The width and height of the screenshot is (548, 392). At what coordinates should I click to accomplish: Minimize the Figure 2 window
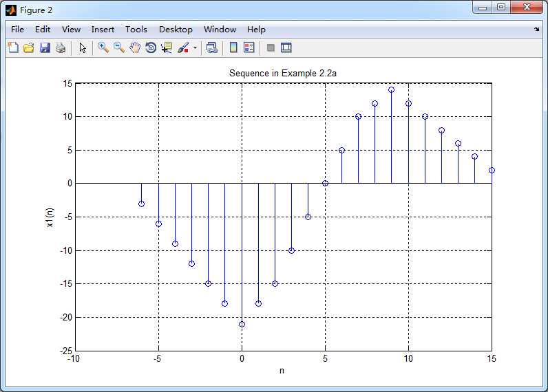[483, 8]
